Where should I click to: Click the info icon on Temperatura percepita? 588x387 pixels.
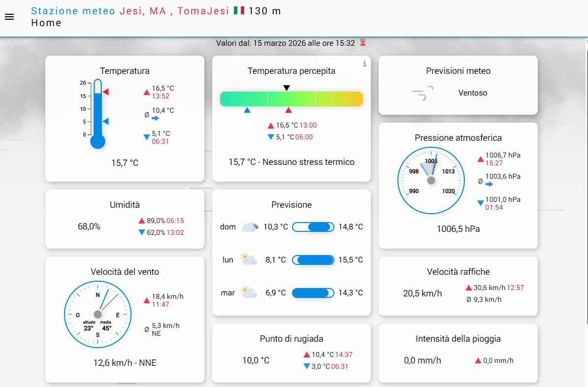(364, 64)
